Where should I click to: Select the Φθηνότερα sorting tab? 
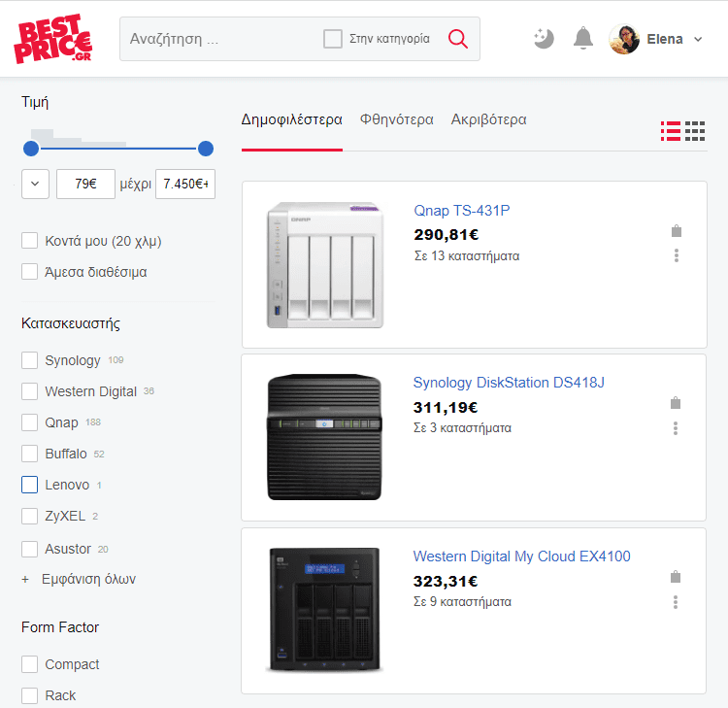(396, 119)
